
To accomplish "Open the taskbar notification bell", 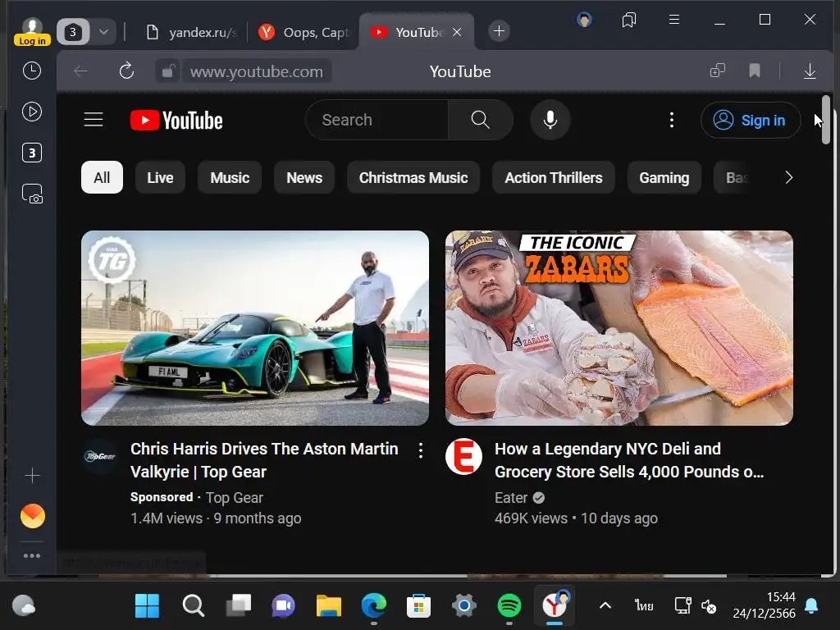I will coord(811,606).
